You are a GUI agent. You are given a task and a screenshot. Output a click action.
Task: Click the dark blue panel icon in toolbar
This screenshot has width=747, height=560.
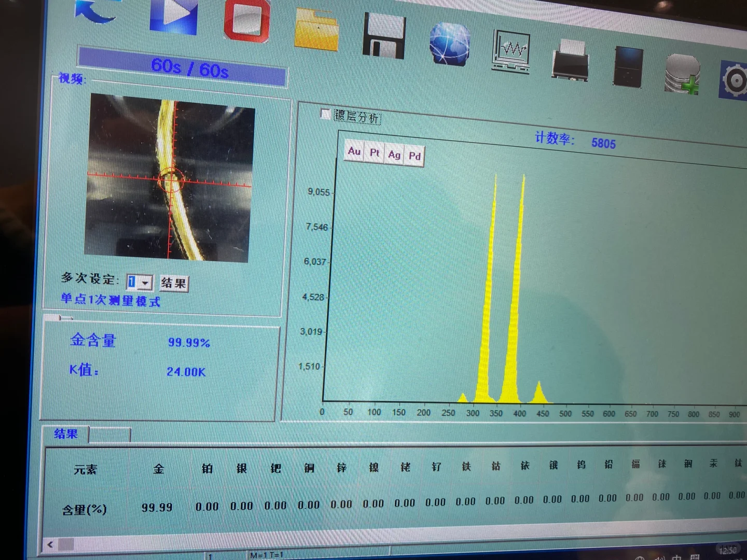tap(628, 66)
